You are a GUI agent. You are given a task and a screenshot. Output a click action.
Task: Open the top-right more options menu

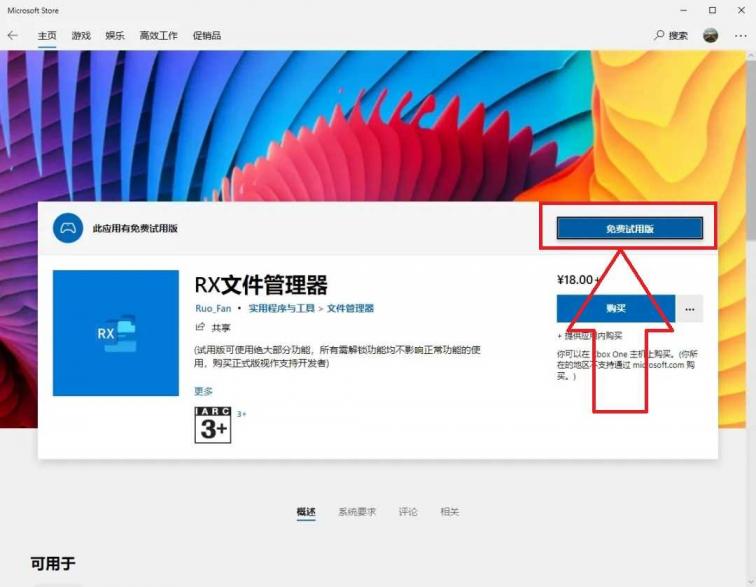(x=741, y=36)
